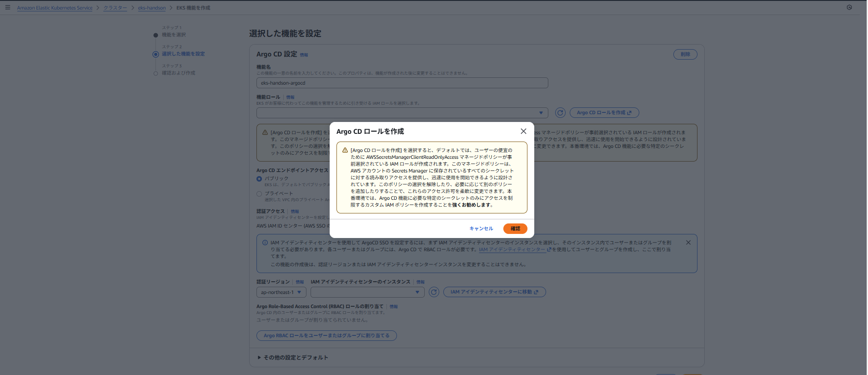The image size is (868, 375).
Task: Expand その他の設定とデフォルト section
Action: 293,358
